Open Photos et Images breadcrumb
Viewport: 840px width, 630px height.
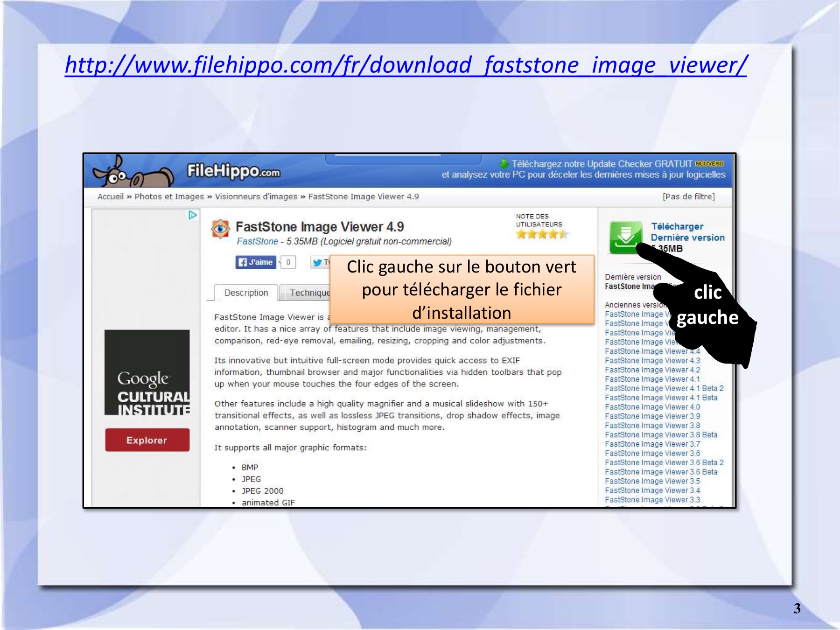169,196
